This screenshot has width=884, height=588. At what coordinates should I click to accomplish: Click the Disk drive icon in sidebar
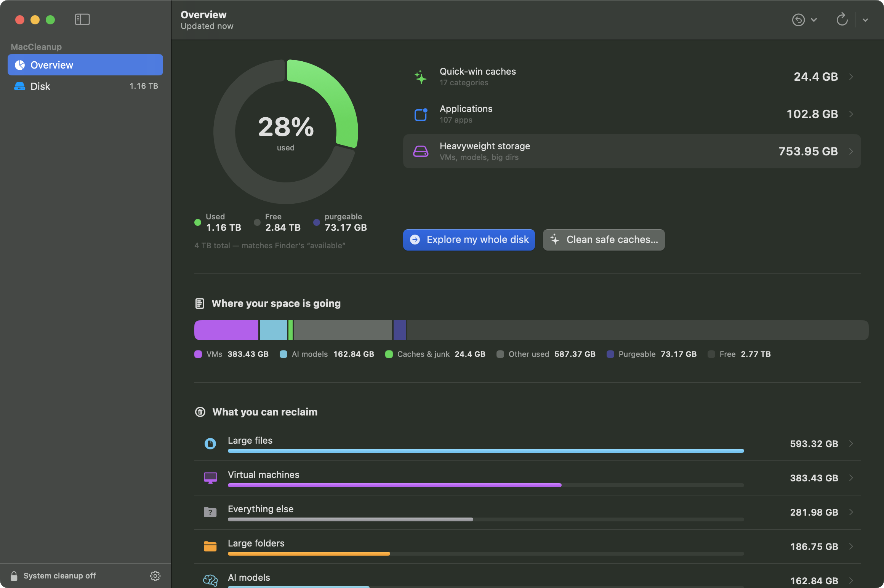tap(19, 86)
